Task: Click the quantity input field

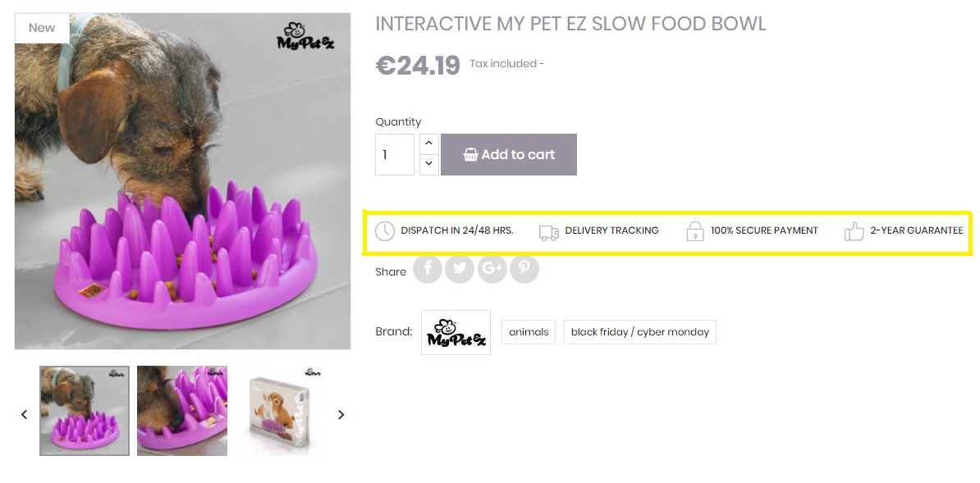Action: click(394, 154)
